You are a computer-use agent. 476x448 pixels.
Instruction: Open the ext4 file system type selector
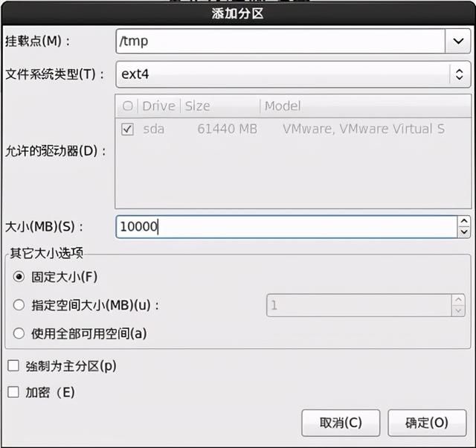pos(293,74)
